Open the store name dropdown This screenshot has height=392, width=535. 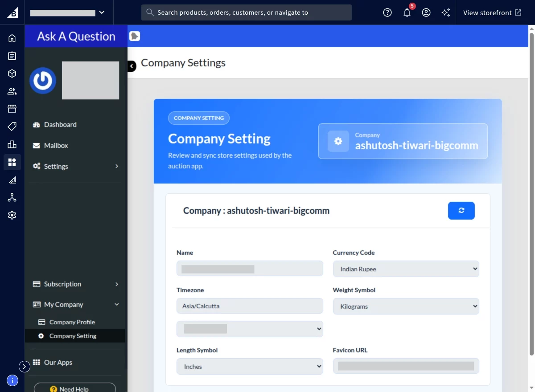pyautogui.click(x=68, y=12)
